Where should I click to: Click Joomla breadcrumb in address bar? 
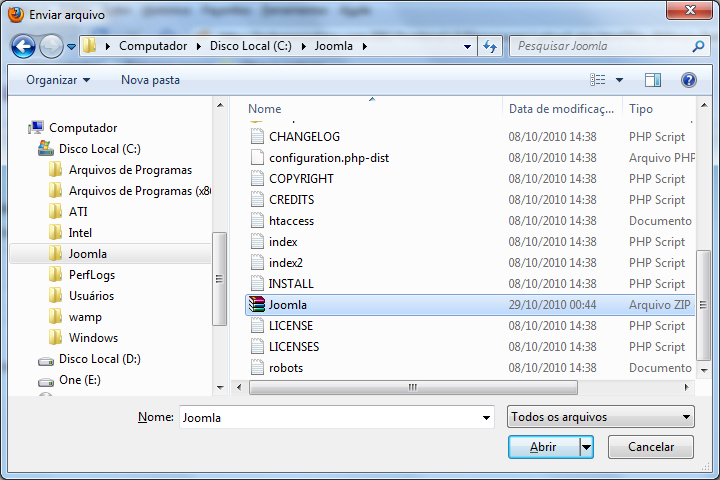[x=333, y=46]
